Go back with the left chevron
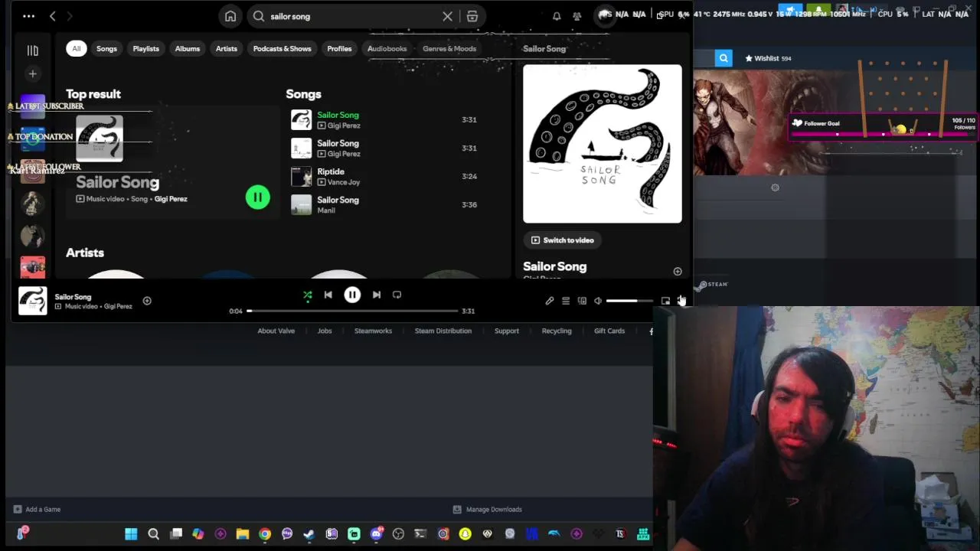This screenshot has width=980, height=551. point(52,16)
